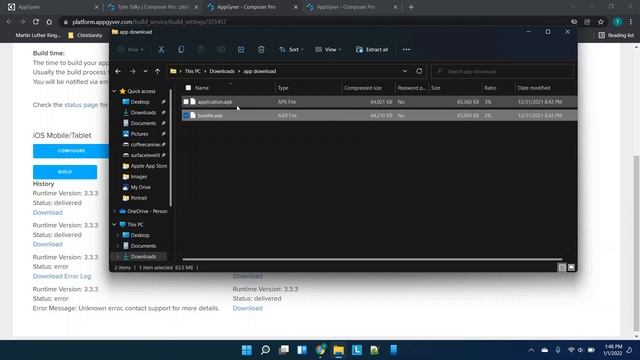Open Chrome profile avatar
Viewport: 640px width, 360px height.
pos(618,22)
